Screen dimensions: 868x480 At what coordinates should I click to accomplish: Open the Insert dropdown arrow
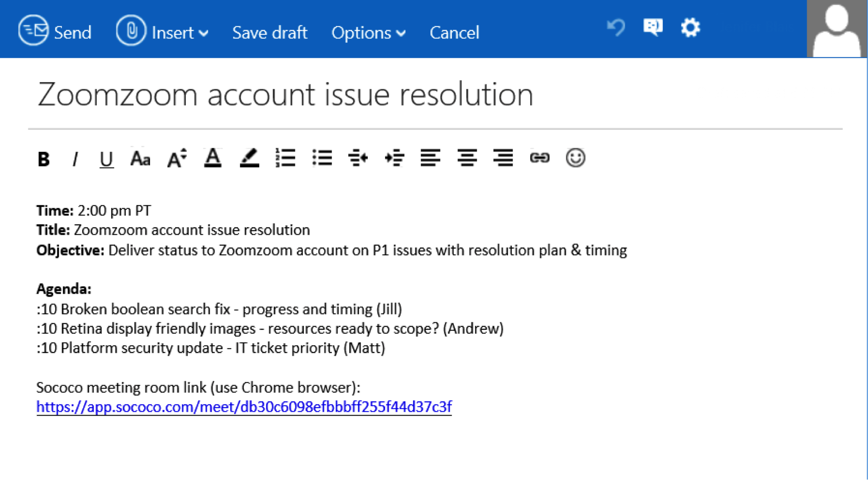204,33
